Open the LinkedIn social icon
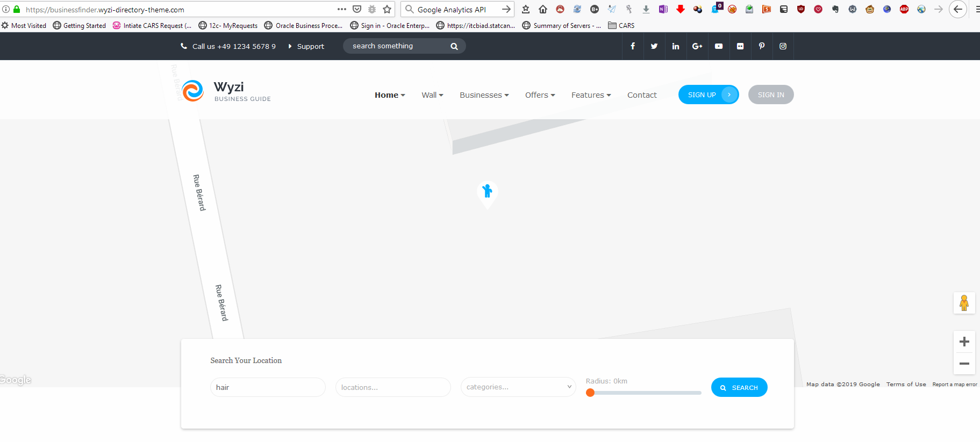This screenshot has width=980, height=442. point(676,46)
